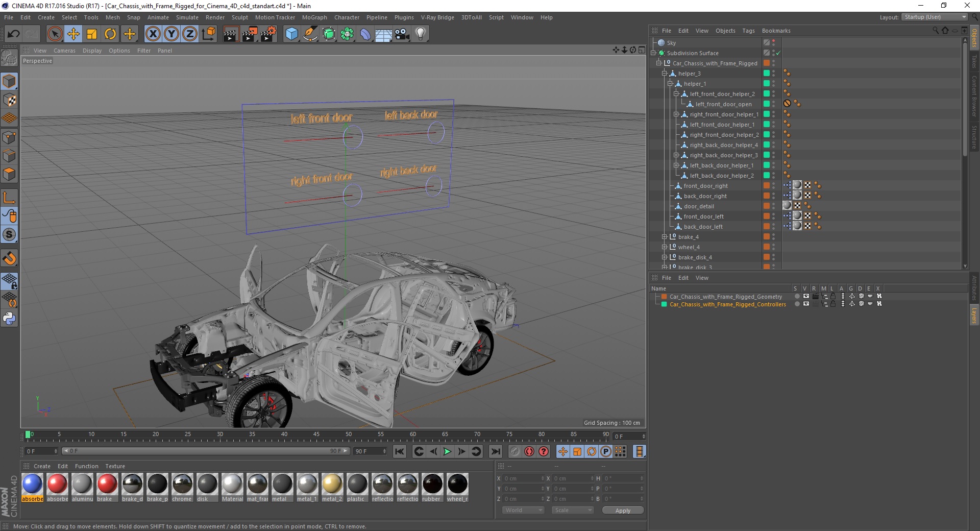Click the Apply button
This screenshot has width=980, height=531.
623,510
